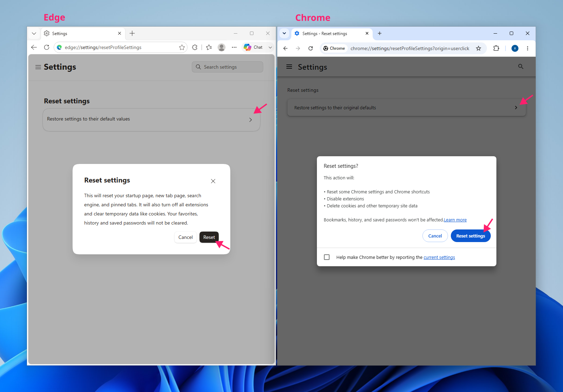Open Chrome extensions puzzle icon
This screenshot has height=392, width=563.
click(496, 48)
